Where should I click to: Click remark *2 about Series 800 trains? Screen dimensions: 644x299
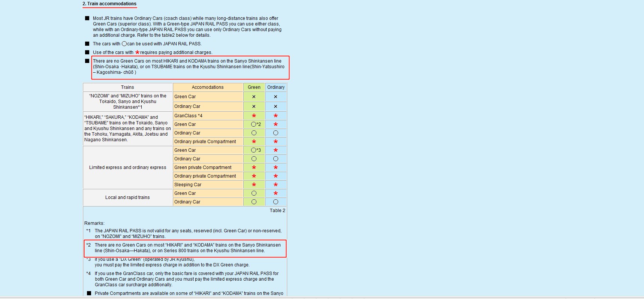pos(187,248)
